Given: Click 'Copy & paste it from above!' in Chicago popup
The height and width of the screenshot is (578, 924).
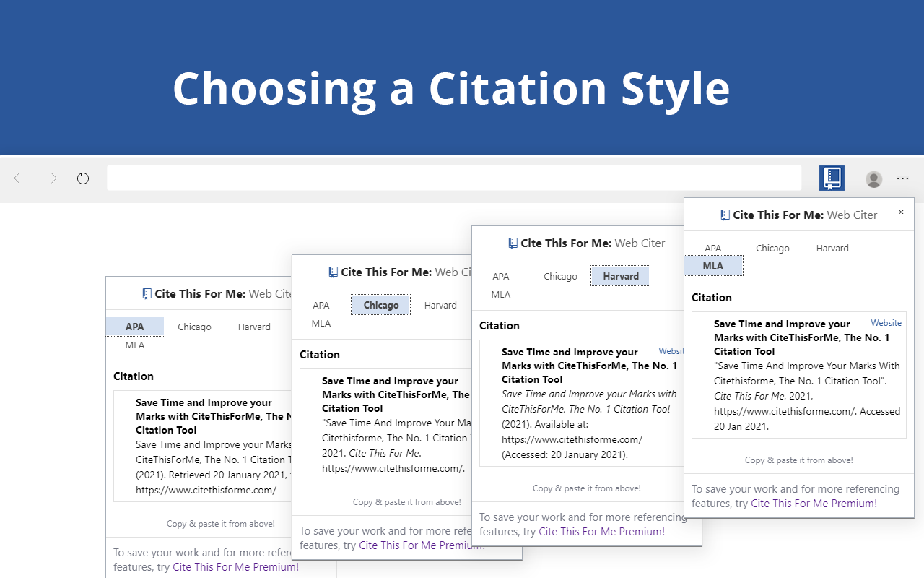Looking at the screenshot, I should (x=406, y=501).
